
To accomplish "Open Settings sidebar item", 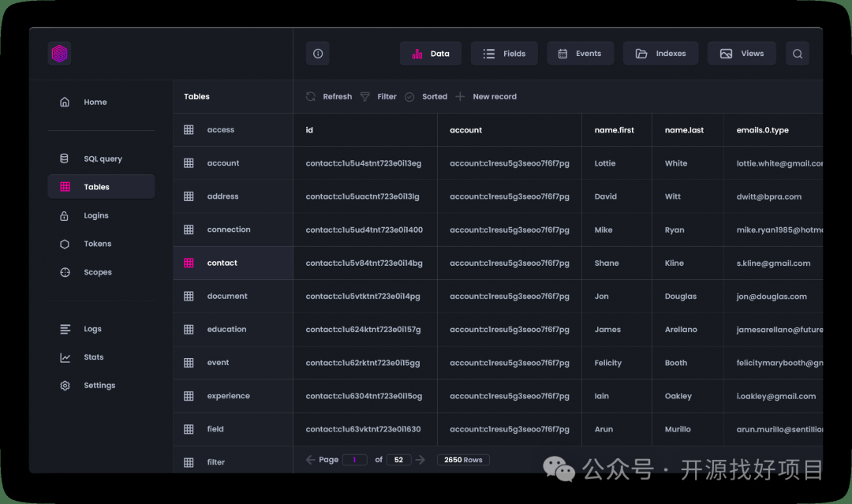I will tap(99, 385).
